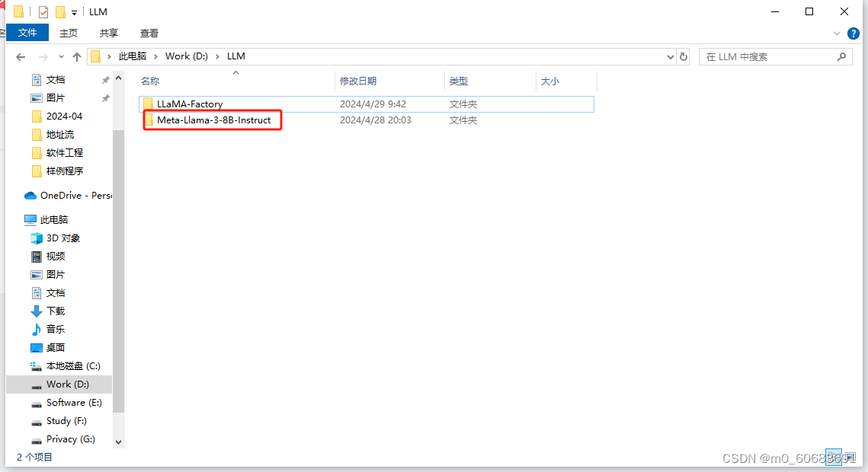The image size is (868, 472).
Task: Click the 2024/4/28 20:03 date cell
Action: 376,120
